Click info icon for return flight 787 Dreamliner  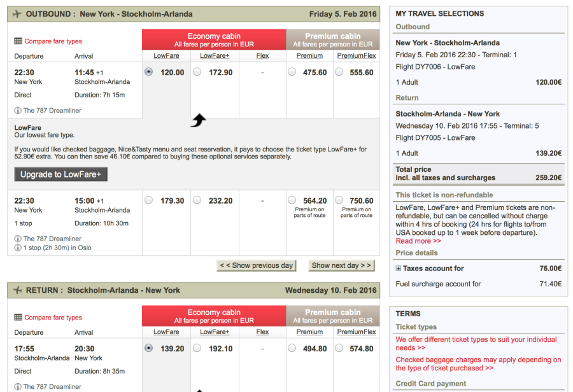[18, 387]
